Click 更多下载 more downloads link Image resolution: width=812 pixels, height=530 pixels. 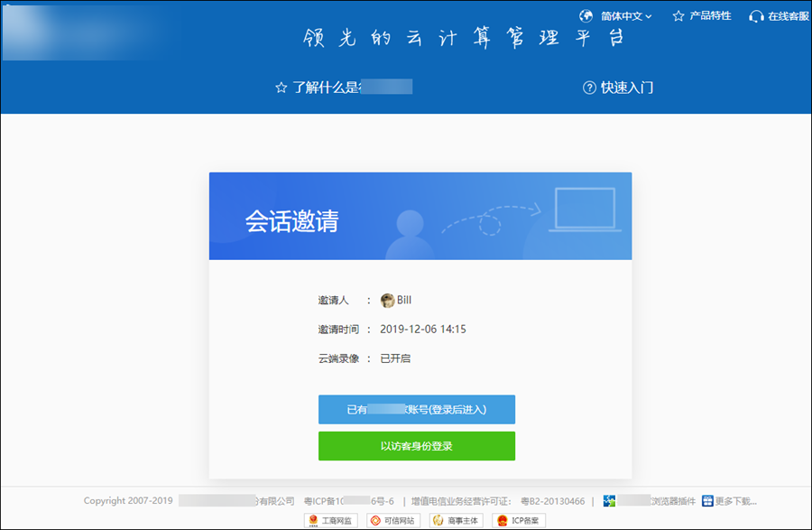(x=729, y=500)
